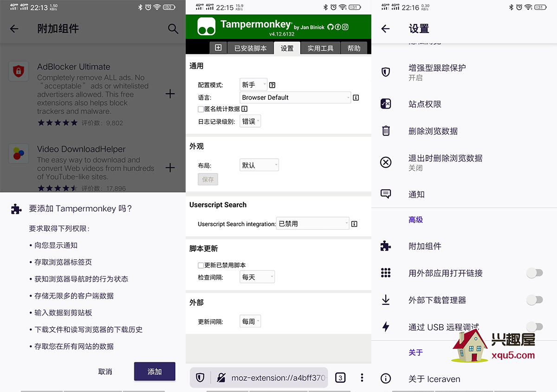This screenshot has height=392, width=557.
Task: Open the 删除浏览数据 setting
Action: tap(464, 131)
